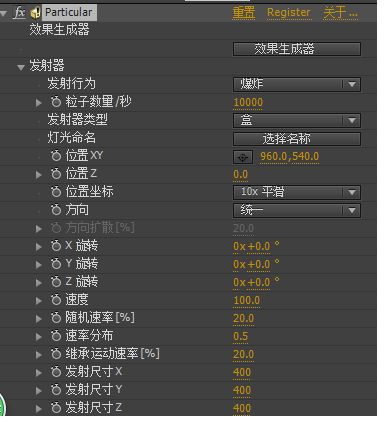
Task: Toggle stopwatch for Y 旋转
Action: 56,264
